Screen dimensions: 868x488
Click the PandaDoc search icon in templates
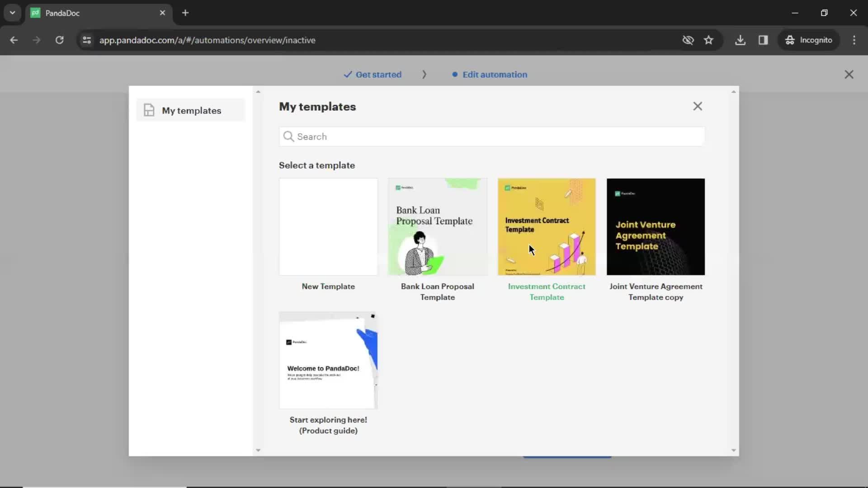click(x=288, y=136)
